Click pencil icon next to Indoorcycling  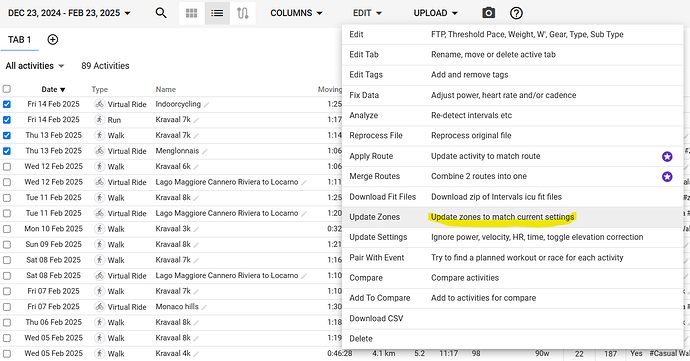pos(206,105)
